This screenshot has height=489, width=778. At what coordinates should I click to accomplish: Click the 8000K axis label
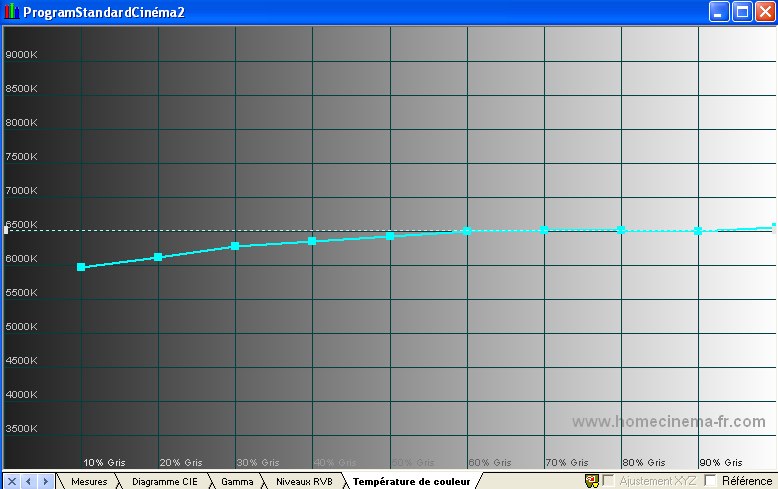coord(21,122)
